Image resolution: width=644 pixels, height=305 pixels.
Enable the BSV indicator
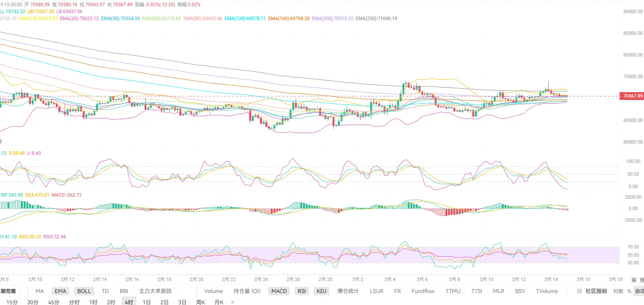pyautogui.click(x=520, y=291)
